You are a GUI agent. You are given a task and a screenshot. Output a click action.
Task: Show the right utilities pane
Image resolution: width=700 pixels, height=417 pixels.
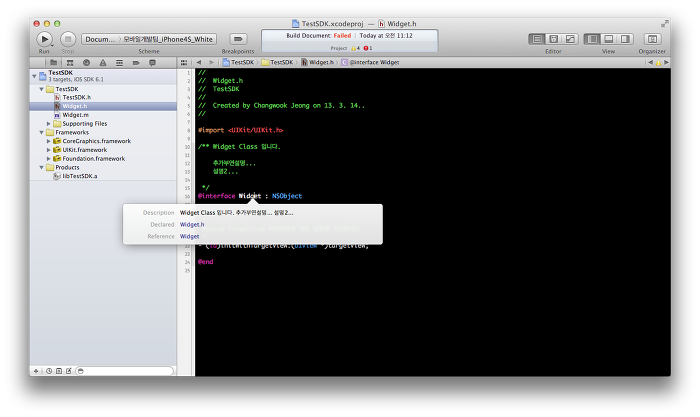(625, 39)
